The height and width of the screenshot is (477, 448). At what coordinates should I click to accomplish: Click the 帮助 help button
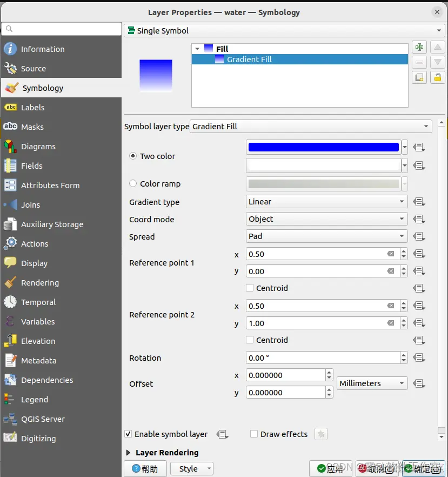tap(145, 469)
